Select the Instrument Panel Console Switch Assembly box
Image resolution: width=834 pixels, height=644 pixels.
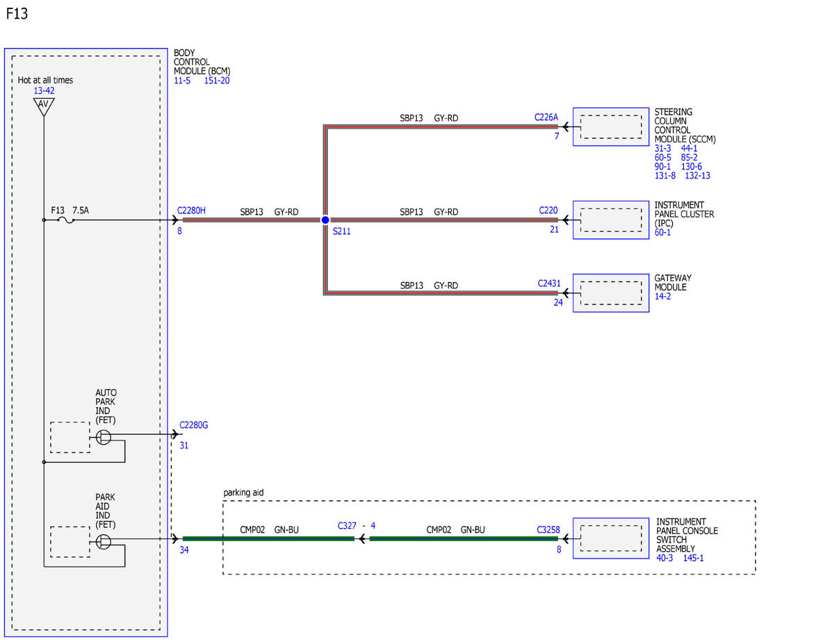[x=611, y=538]
